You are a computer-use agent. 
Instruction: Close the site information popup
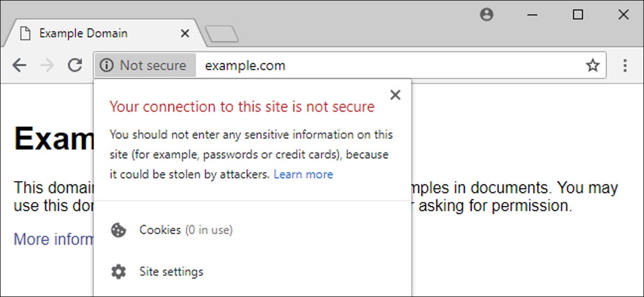396,95
